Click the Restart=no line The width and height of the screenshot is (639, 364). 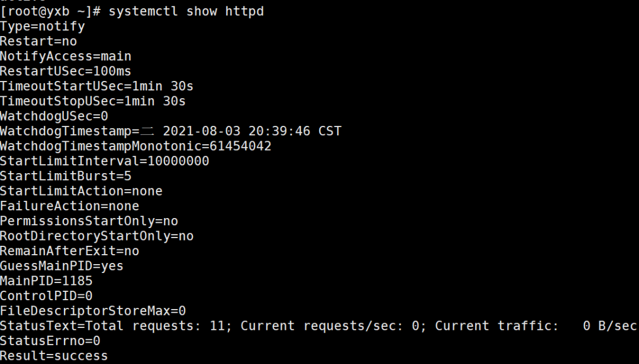(x=38, y=41)
